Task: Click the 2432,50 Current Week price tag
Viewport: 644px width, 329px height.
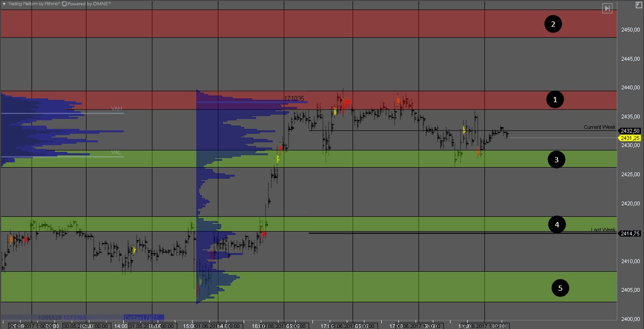Action: point(630,131)
